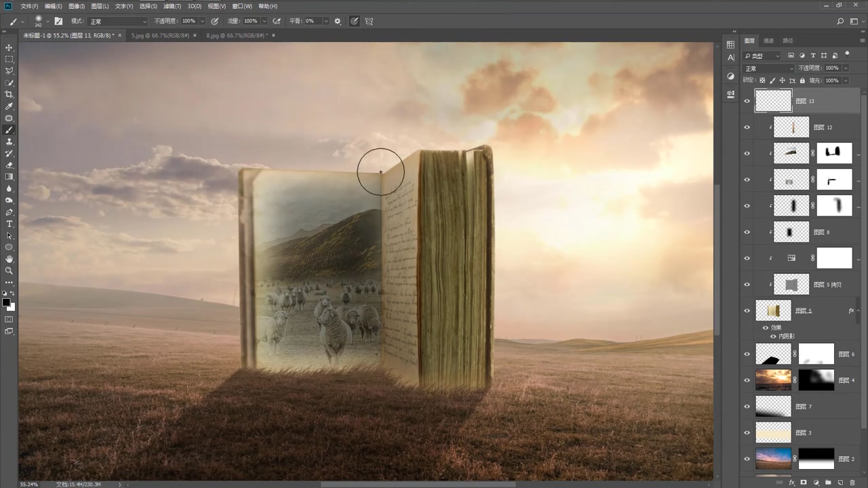
Task: Hide layer 图层 3
Action: coord(747,432)
